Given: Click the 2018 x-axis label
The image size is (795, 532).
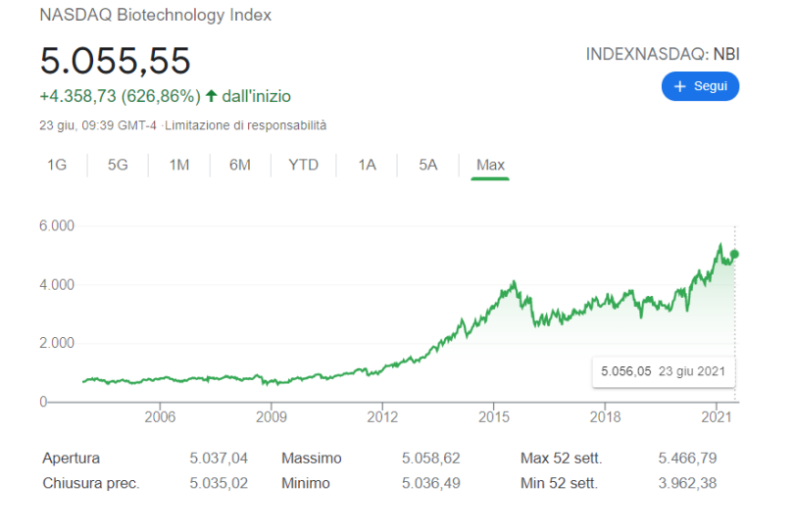Looking at the screenshot, I should point(605,417).
